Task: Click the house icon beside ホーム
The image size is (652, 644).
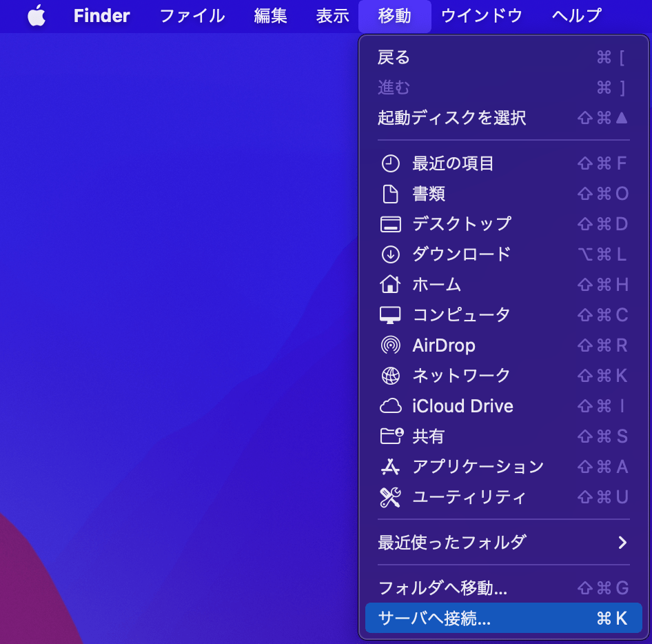Action: pyautogui.click(x=391, y=285)
